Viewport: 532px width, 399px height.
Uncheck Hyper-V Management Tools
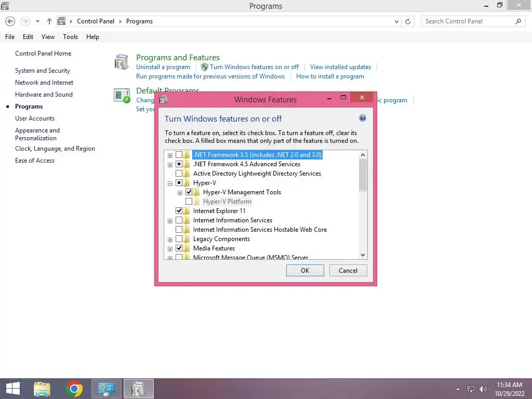(x=189, y=192)
